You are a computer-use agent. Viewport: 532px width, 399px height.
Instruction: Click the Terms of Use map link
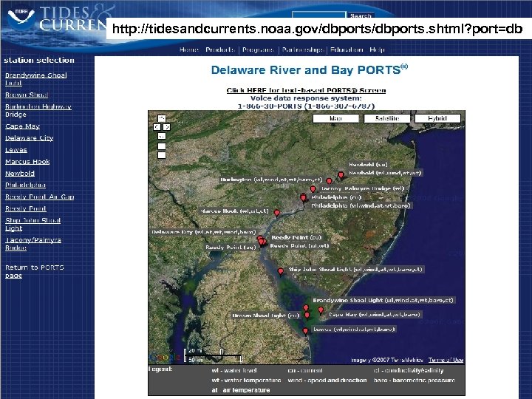(x=446, y=360)
